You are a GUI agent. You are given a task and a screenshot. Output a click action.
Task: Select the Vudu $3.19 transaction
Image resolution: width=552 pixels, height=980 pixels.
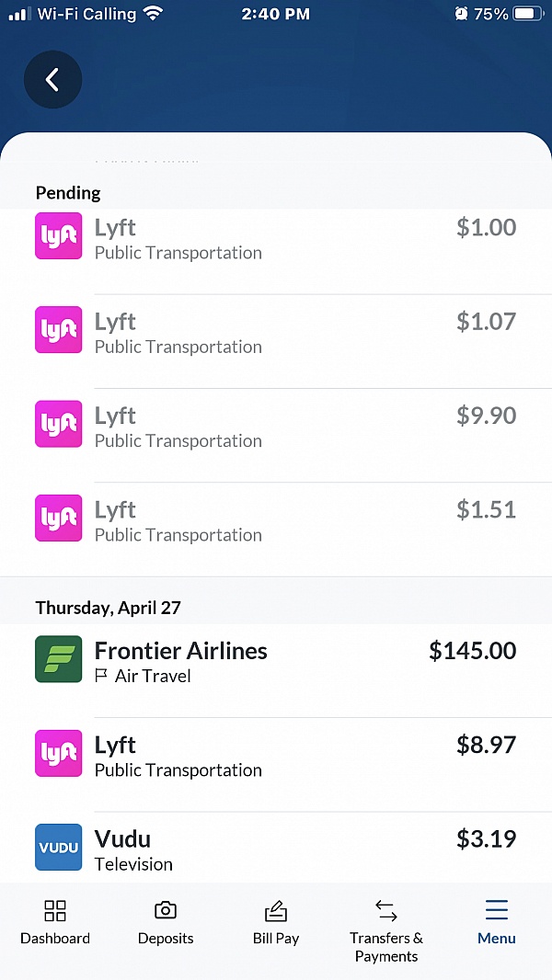[276, 849]
